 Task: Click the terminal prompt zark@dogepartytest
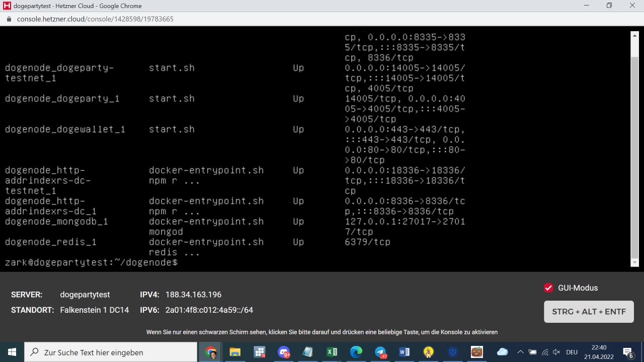click(91, 262)
